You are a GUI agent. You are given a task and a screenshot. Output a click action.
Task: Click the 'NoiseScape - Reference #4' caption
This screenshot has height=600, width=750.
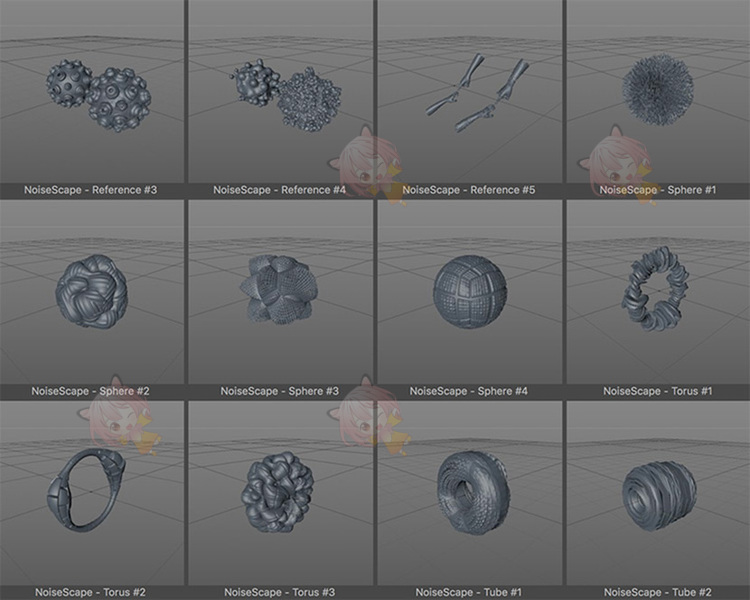tap(279, 190)
